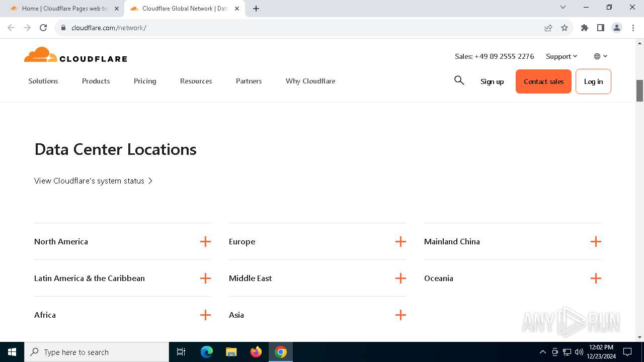The width and height of the screenshot is (644, 362).
Task: Open the Chrome profile avatar
Action: pos(617,28)
